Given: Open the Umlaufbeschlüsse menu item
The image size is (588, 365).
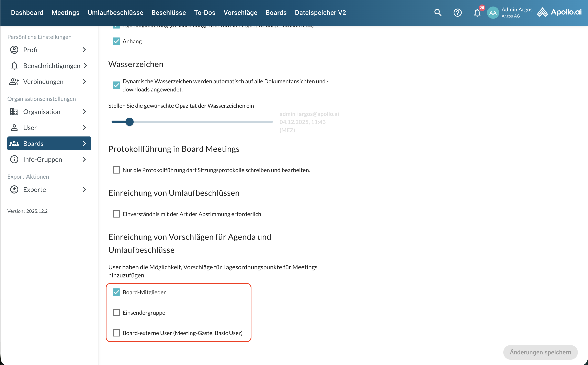Looking at the screenshot, I should [x=115, y=13].
